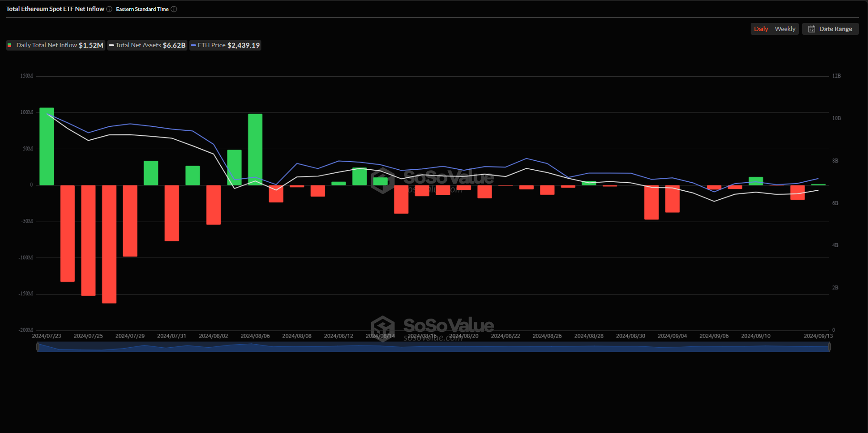The image size is (868, 433).
Task: Click the 100M left axis label
Action: point(27,113)
